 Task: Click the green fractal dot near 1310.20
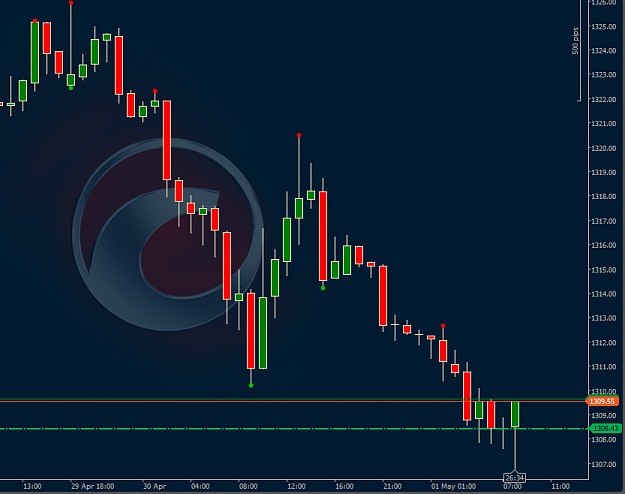coord(251,385)
